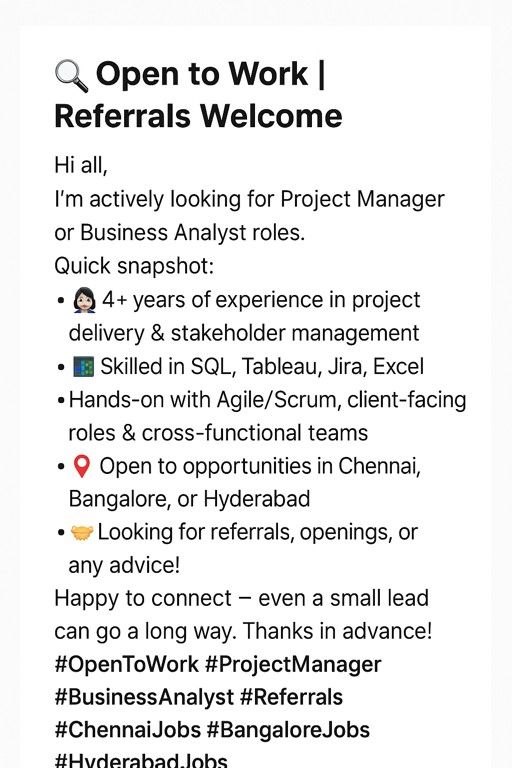Open the #ProjectManager hashtag
The height and width of the screenshot is (768, 512).
pos(293,665)
